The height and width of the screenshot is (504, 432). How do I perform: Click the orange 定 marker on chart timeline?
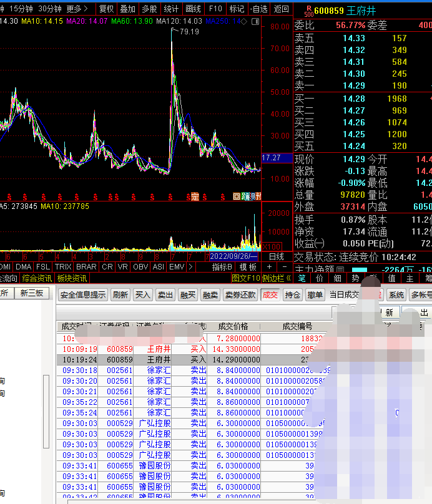click(x=195, y=196)
